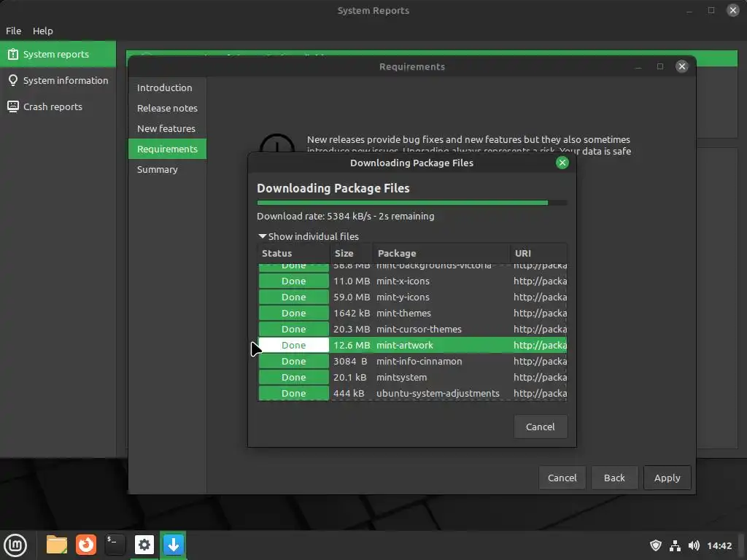Sort files by Package column
This screenshot has height=560, width=747.
point(441,253)
